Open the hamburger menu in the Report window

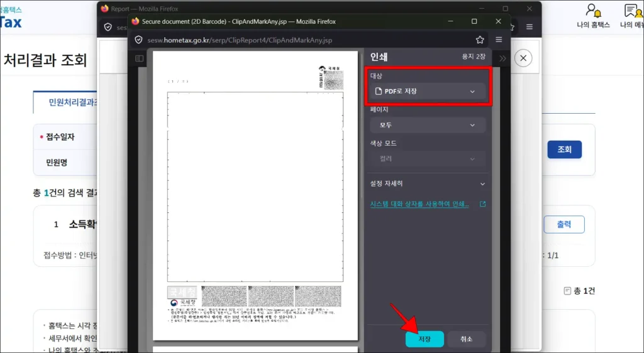coord(530,27)
